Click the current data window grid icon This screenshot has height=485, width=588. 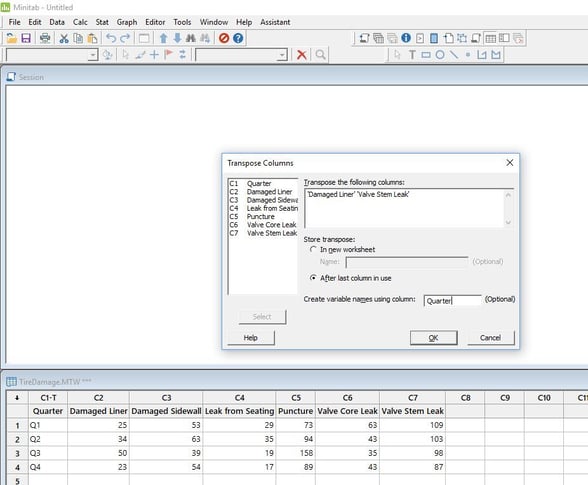[490, 38]
